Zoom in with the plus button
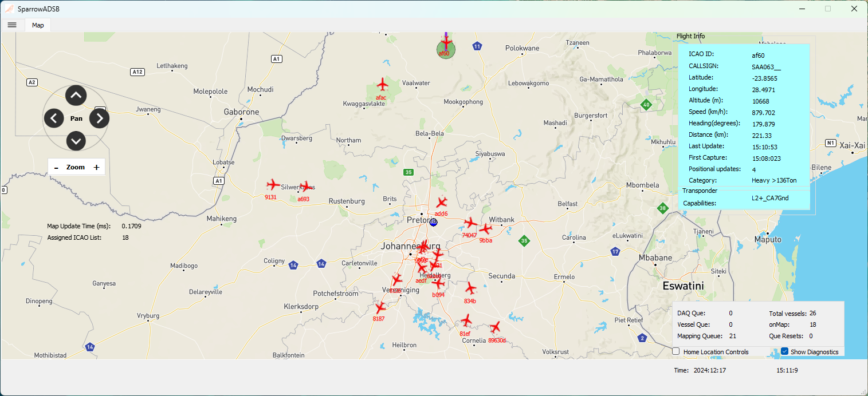 pyautogui.click(x=96, y=168)
